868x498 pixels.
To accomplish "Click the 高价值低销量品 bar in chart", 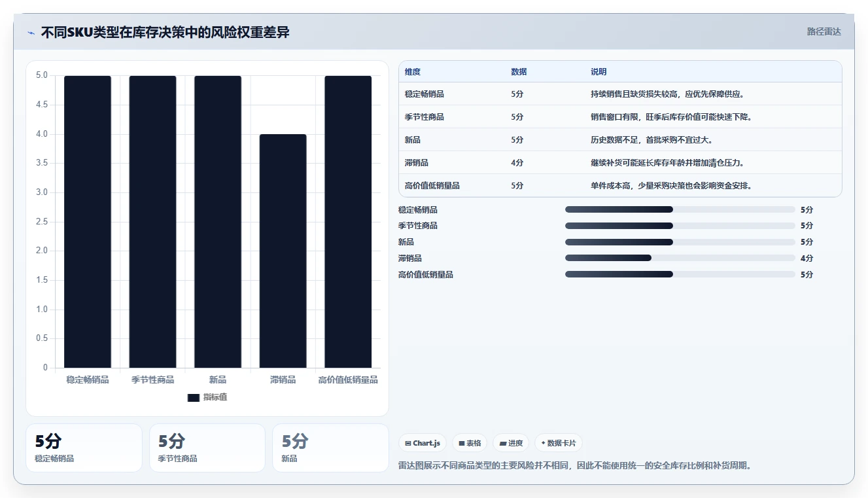I will (348, 222).
